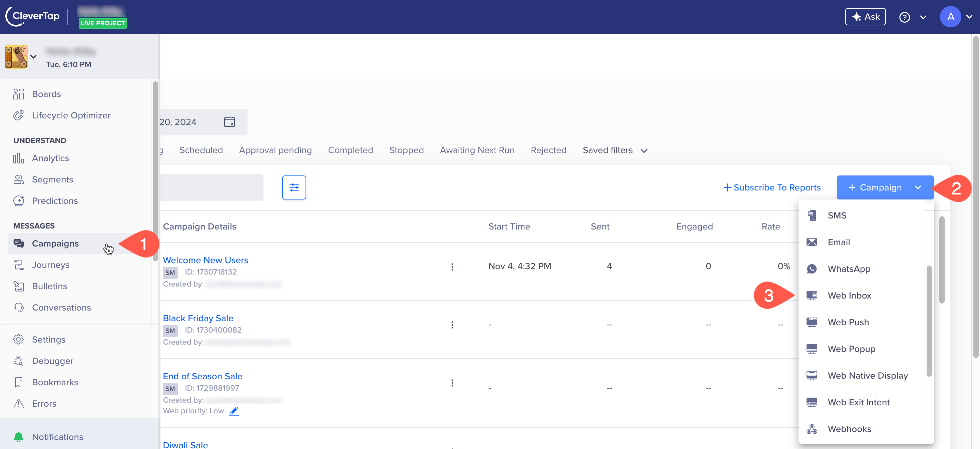980x449 pixels.
Task: Click three-dot menu on Black Friday Sale
Action: point(453,325)
